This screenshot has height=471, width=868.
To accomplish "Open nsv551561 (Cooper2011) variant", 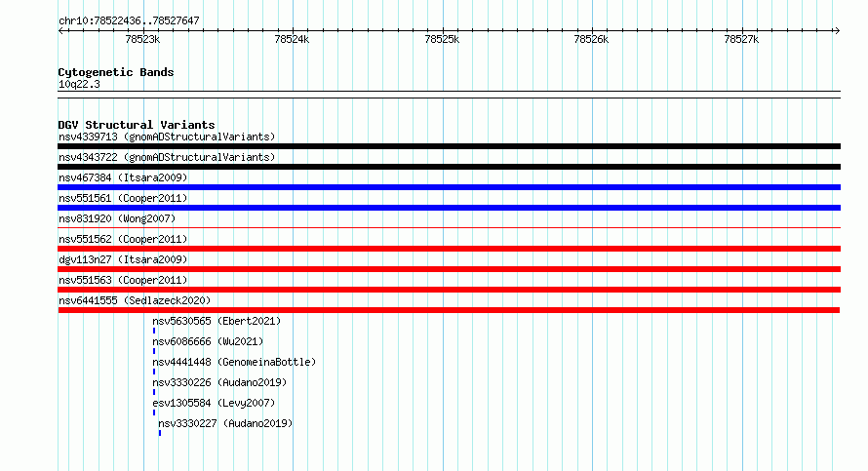I will [x=123, y=198].
